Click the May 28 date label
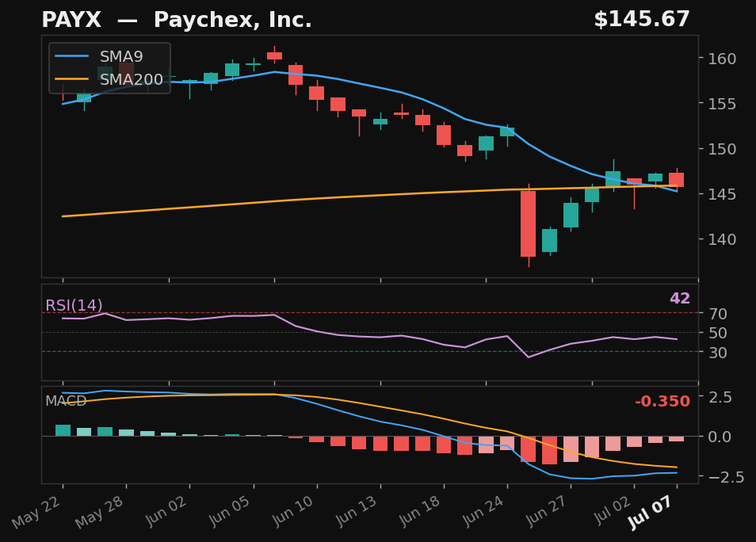The height and width of the screenshot is (542, 756). 100,512
